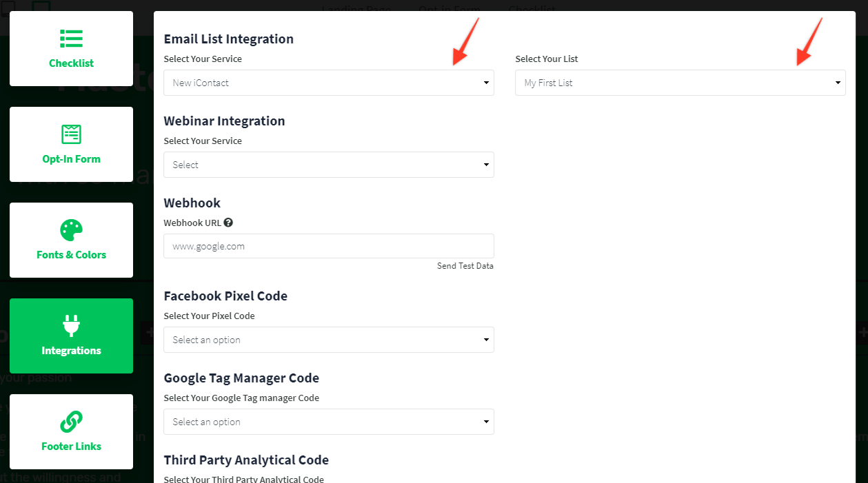
Task: Open the Fonts & Colors sidebar panel
Action: pos(71,240)
